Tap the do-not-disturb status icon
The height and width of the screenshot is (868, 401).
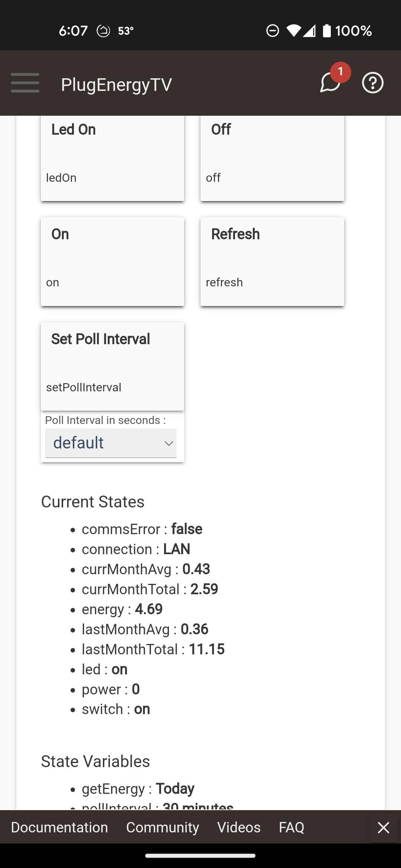[x=273, y=30]
